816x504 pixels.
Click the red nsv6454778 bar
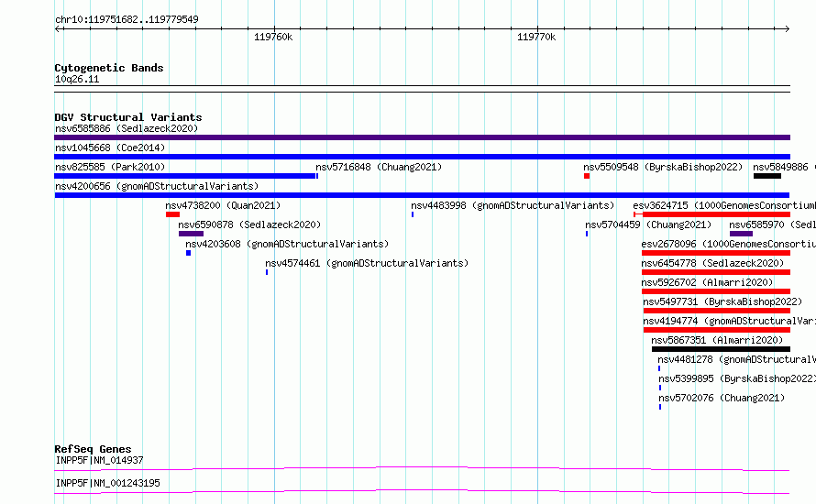pyautogui.click(x=715, y=272)
